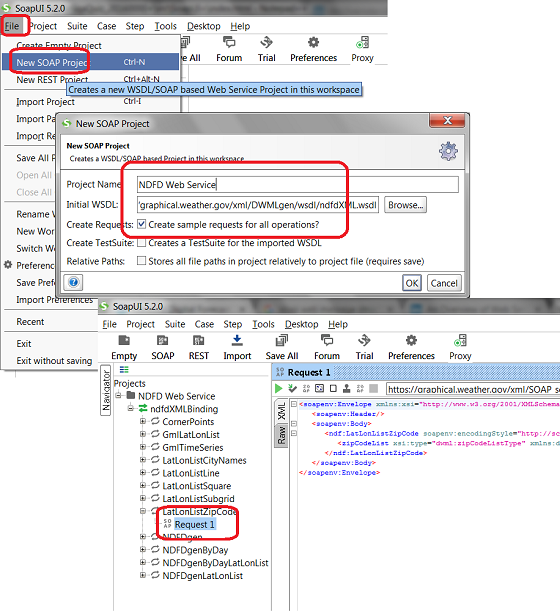Image resolution: width=560 pixels, height=612 pixels.
Task: Click the recreate default request icon
Action: [320, 388]
